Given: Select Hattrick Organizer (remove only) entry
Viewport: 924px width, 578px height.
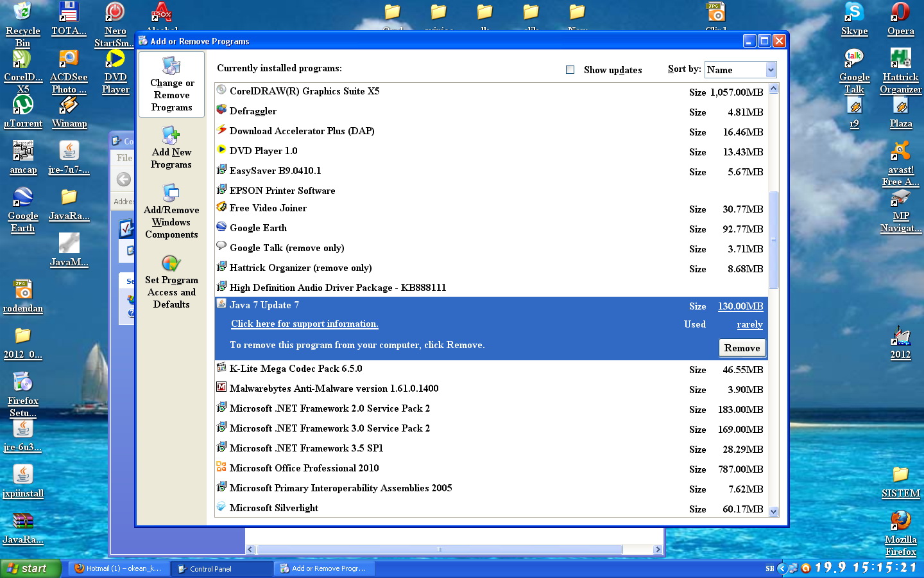Looking at the screenshot, I should point(491,267).
